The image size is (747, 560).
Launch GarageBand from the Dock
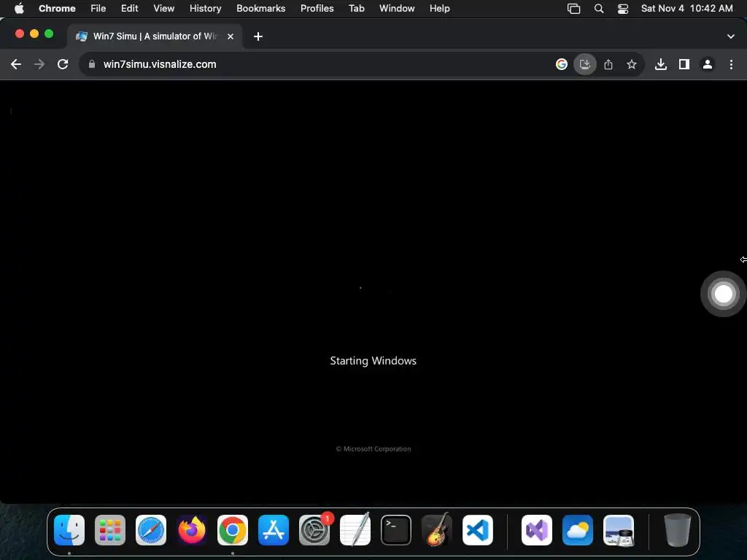coord(437,530)
